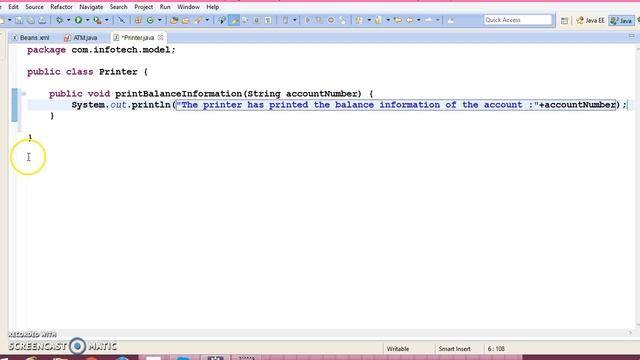This screenshot has height=360, width=640.
Task: Click the Pin Editor icon
Action: pyautogui.click(x=451, y=20)
